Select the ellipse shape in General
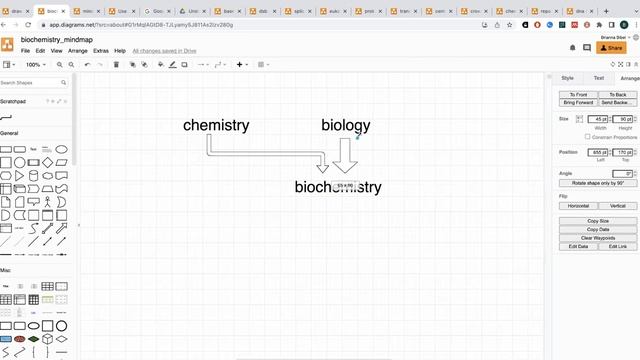 point(61,149)
